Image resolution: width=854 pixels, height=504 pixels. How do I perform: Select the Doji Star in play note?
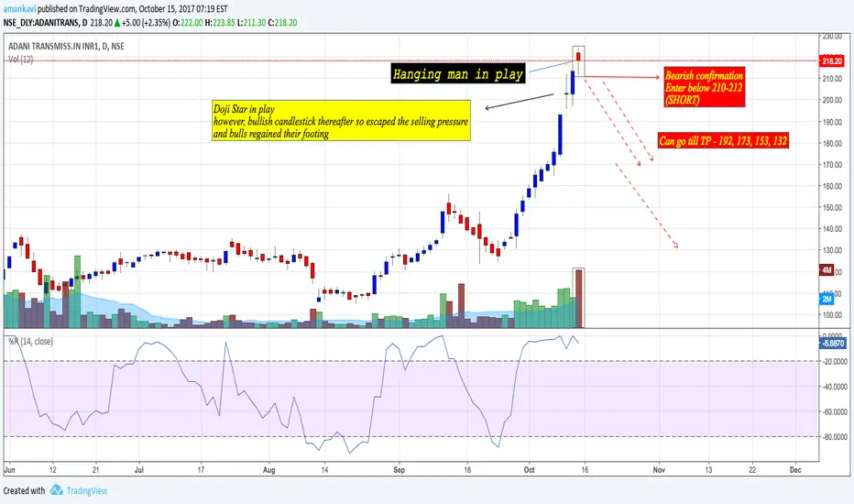[341, 121]
